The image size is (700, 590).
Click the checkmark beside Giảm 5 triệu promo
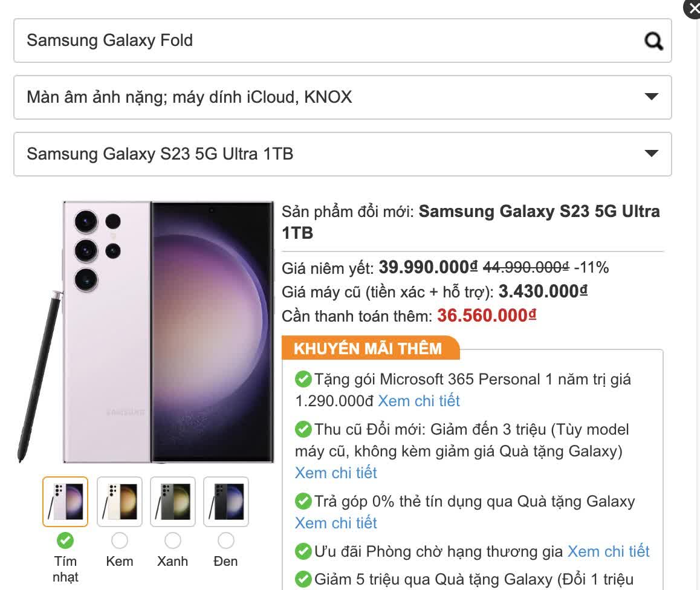point(302,579)
